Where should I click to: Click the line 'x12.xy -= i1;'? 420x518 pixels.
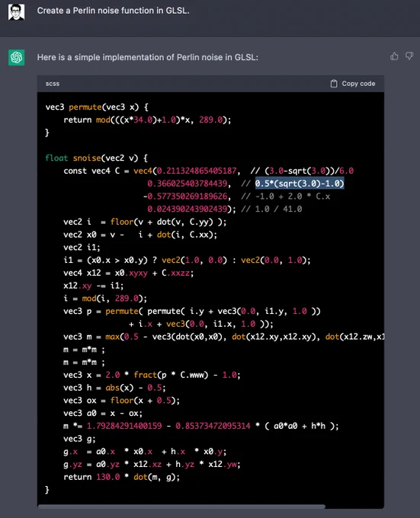[x=94, y=286]
